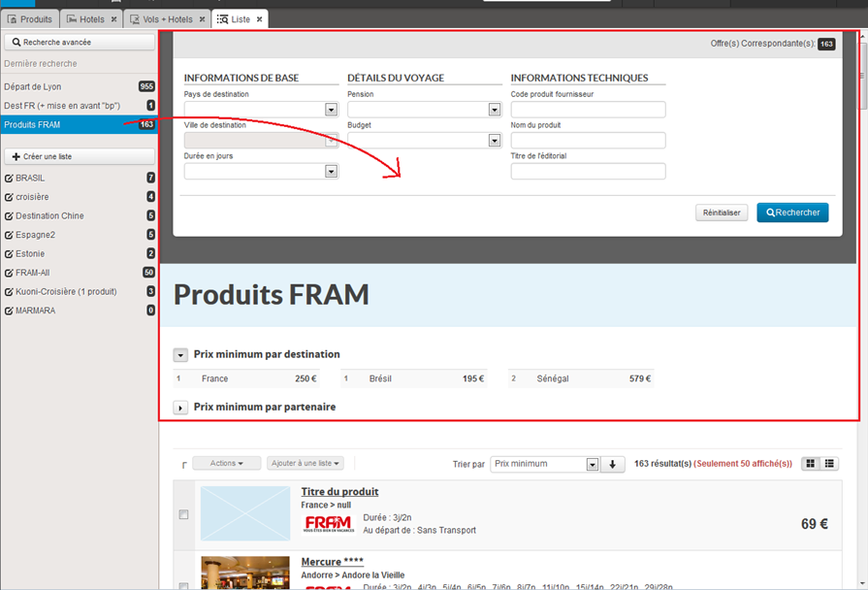
Task: Toggle the select-all checkbox beside Actions
Action: pos(184,466)
